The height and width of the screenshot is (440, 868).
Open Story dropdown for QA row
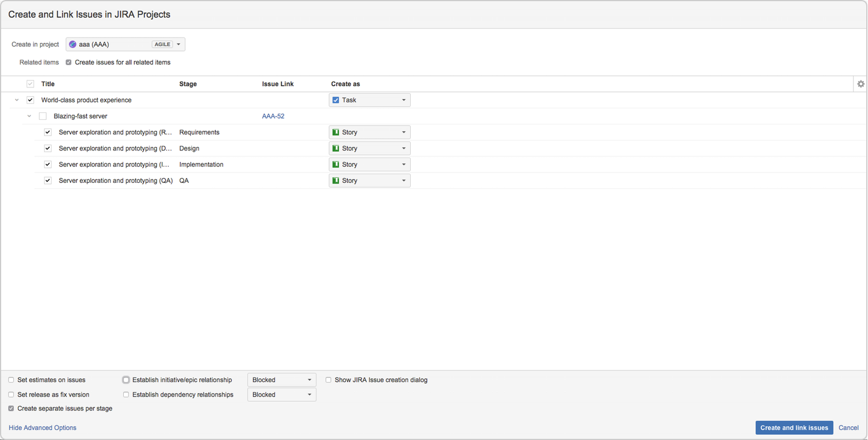370,181
